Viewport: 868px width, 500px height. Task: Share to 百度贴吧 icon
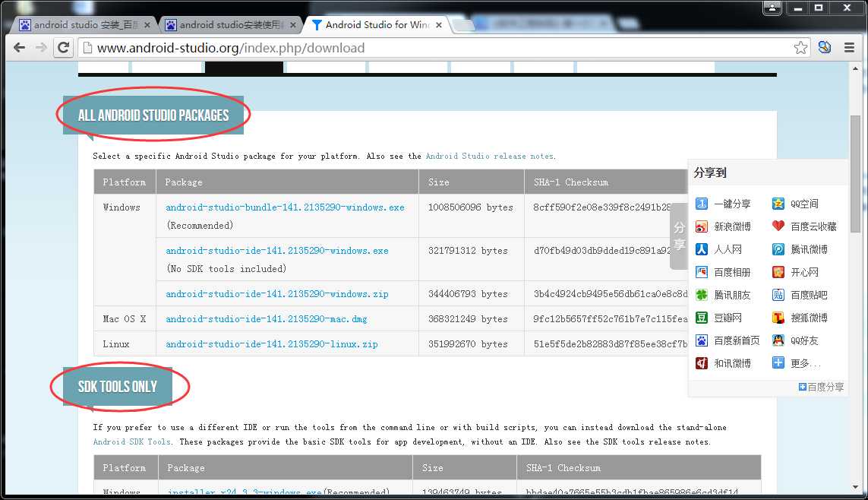[x=778, y=295]
